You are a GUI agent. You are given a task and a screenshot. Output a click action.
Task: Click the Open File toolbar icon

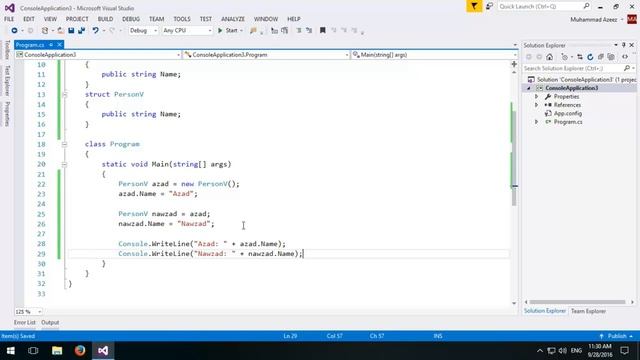[x=60, y=31]
